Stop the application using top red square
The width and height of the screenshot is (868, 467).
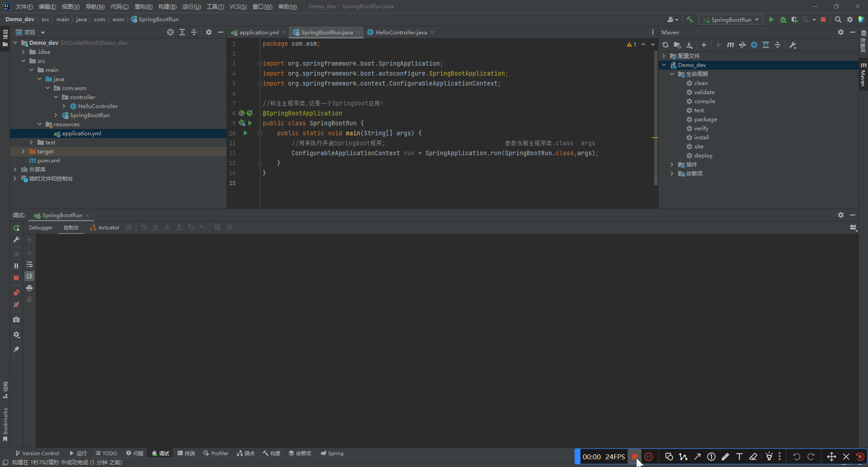click(x=823, y=19)
